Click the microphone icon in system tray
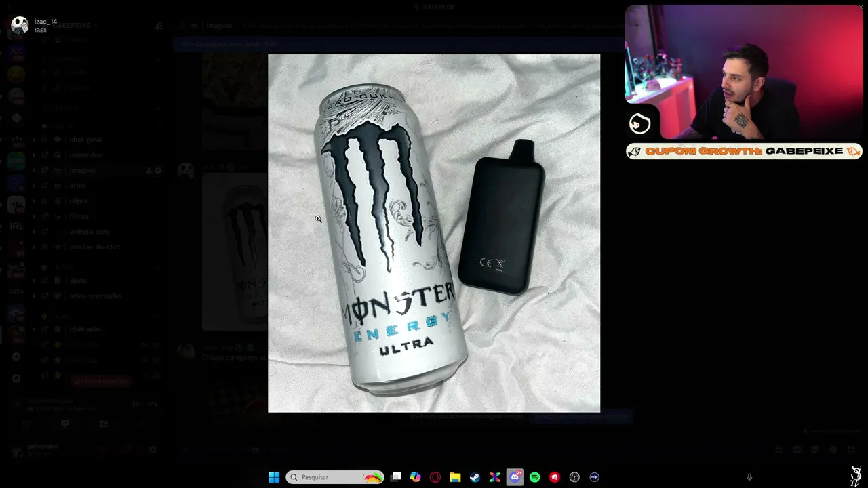The height and width of the screenshot is (488, 868). click(749, 477)
